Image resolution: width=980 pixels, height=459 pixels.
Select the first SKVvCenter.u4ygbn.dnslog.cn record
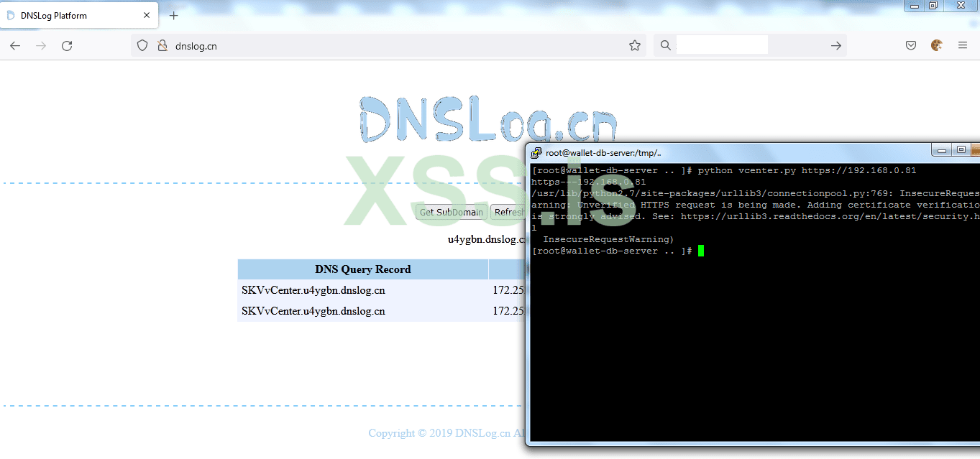[x=313, y=290]
